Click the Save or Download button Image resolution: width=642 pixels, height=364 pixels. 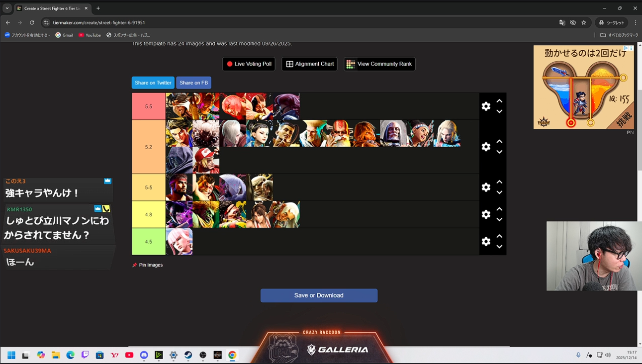pos(319,295)
